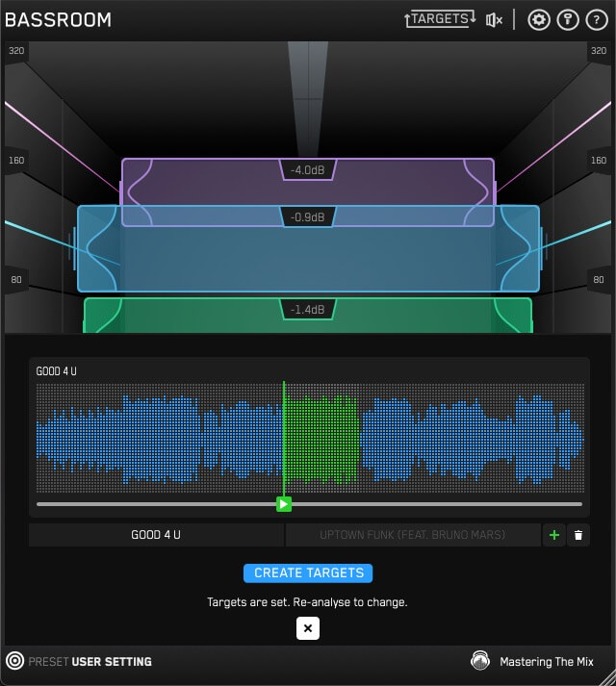The width and height of the screenshot is (616, 686).
Task: Open the USER SETTING preset menu
Action: [112, 662]
